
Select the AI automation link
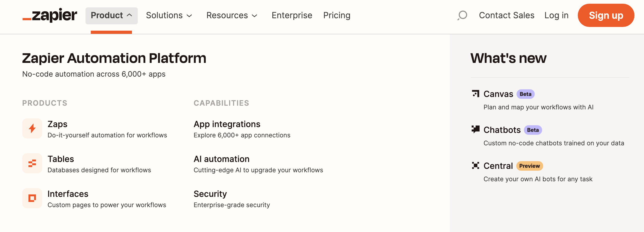221,159
